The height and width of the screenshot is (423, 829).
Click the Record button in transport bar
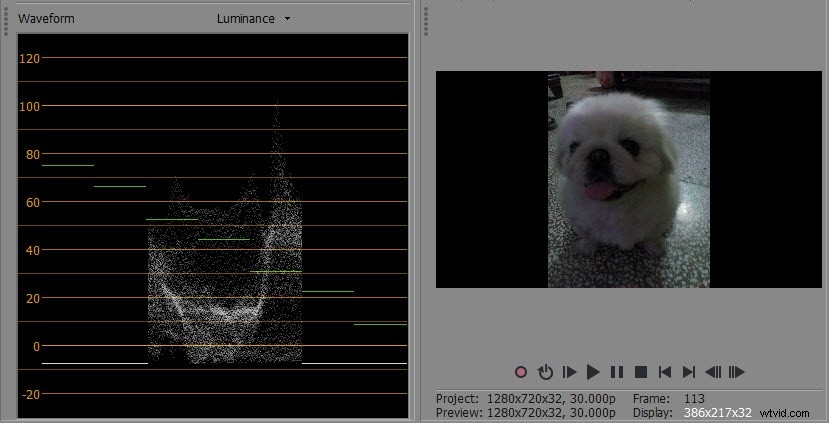pyautogui.click(x=521, y=372)
